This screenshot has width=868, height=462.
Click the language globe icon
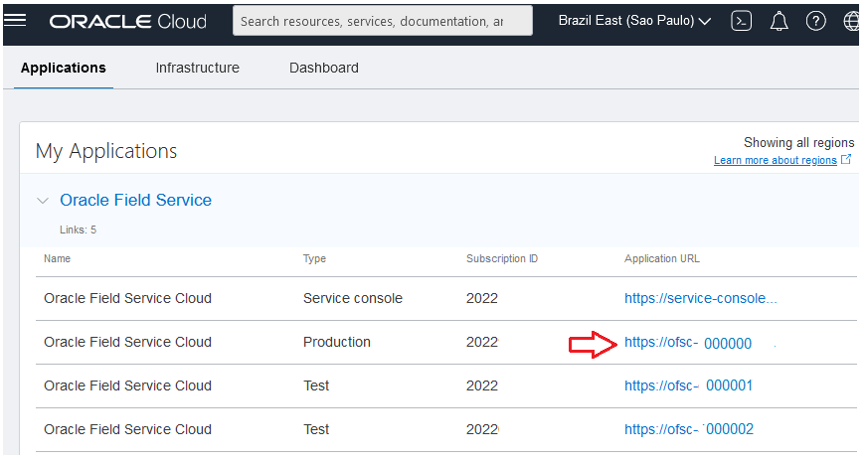coord(851,22)
